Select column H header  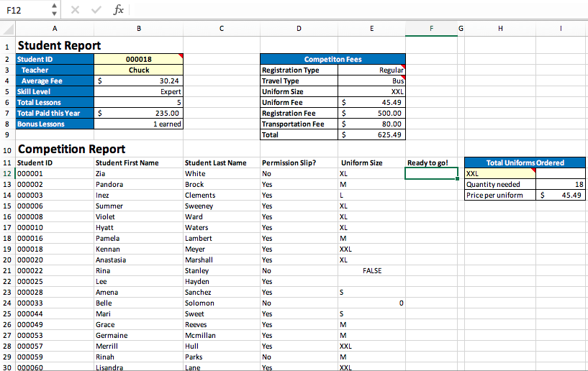pyautogui.click(x=500, y=29)
